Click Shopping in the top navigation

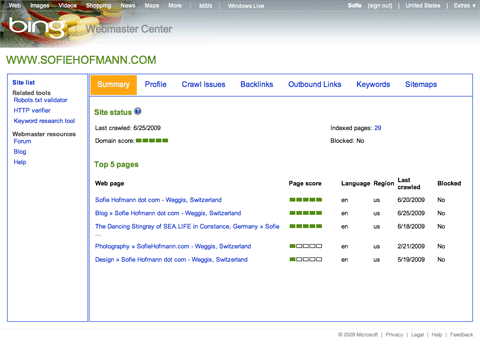(x=99, y=6)
